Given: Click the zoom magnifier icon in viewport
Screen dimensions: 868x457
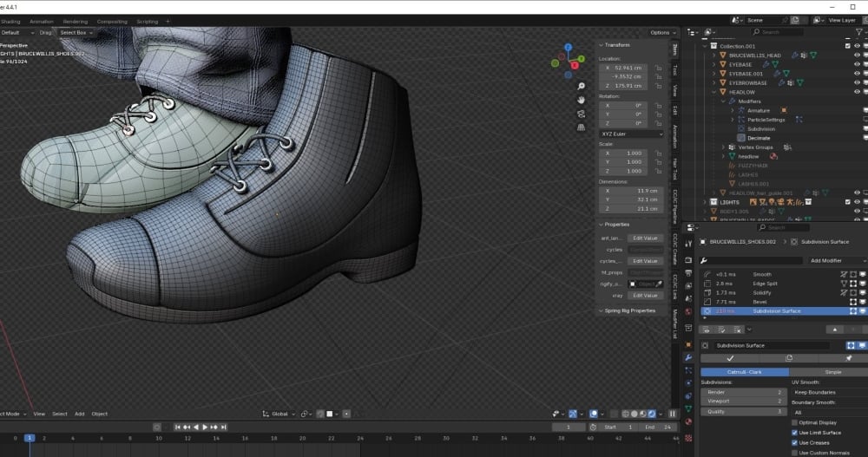Looking at the screenshot, I should click(581, 86).
